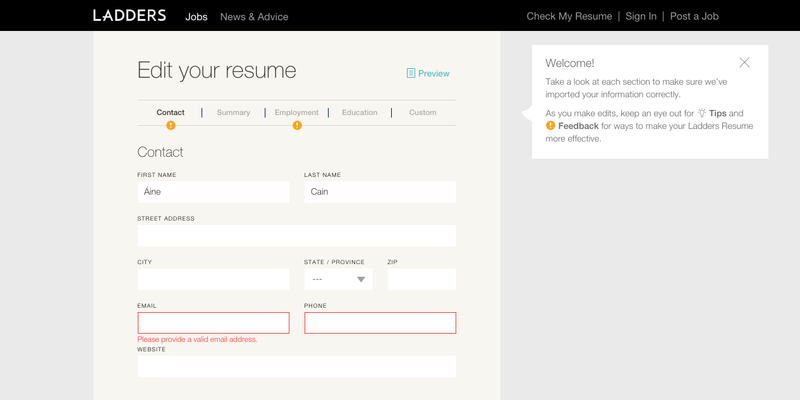Screen dimensions: 800x400
Task: Click the orange Feedback alert icon
Action: (x=550, y=126)
